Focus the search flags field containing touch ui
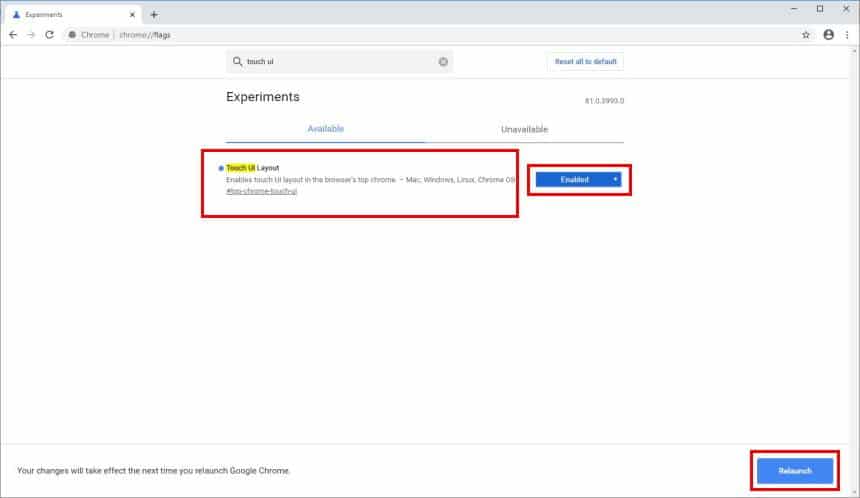Viewport: 860px width, 498px height. pyautogui.click(x=339, y=61)
